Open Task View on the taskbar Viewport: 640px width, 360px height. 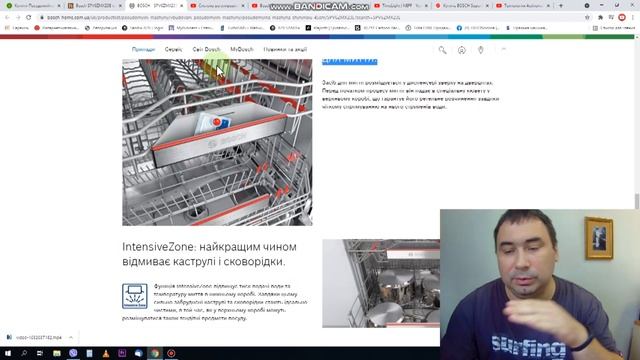[x=40, y=353]
